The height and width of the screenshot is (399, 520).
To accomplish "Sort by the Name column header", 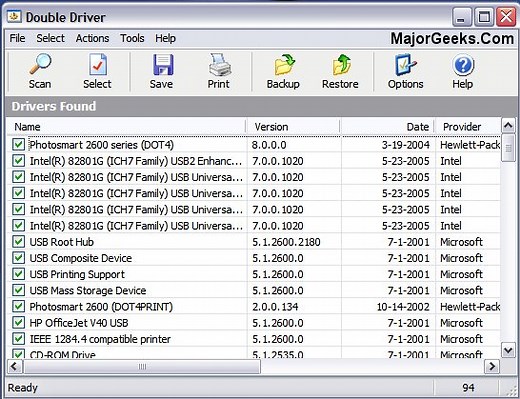I will click(x=127, y=127).
